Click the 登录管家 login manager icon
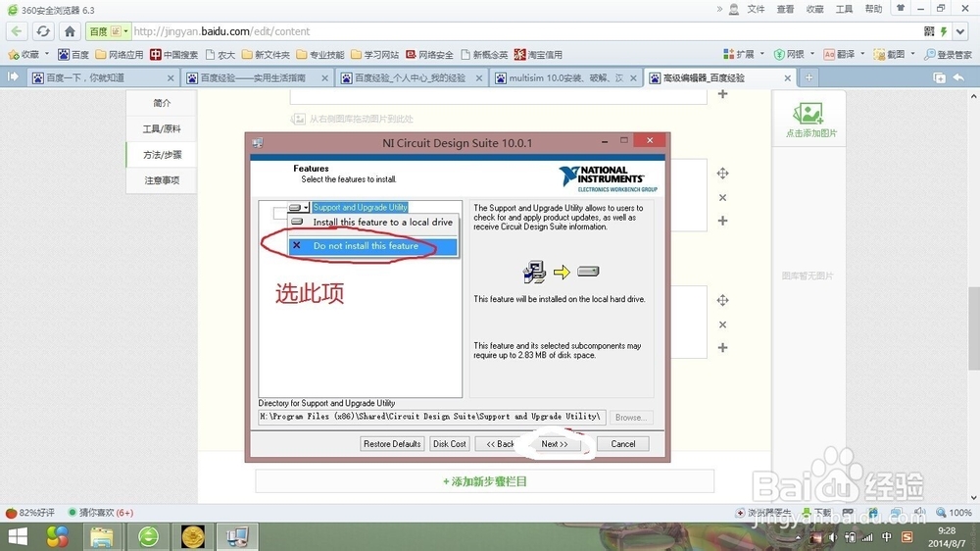This screenshot has height=551, width=980. [948, 54]
